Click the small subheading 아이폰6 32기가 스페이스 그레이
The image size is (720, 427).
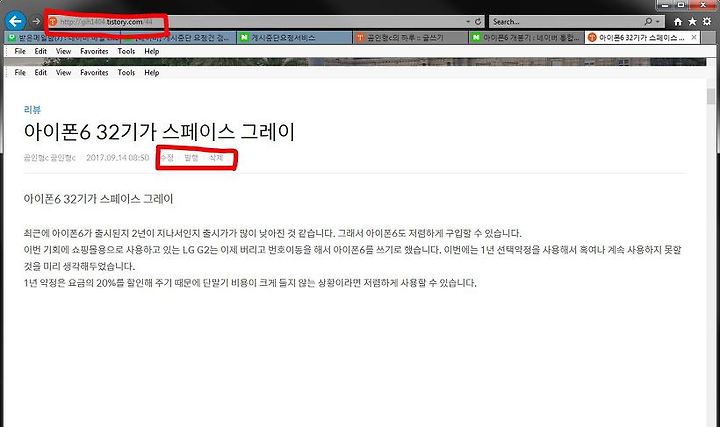click(x=98, y=199)
